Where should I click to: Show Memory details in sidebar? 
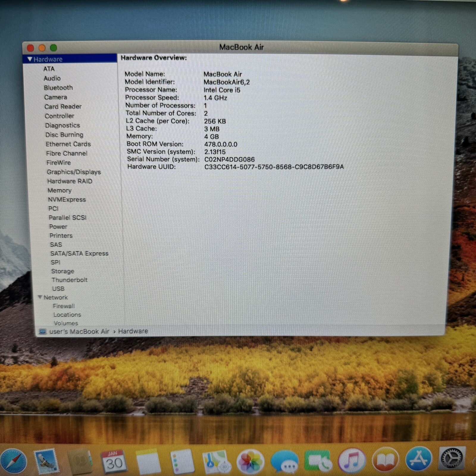click(59, 190)
